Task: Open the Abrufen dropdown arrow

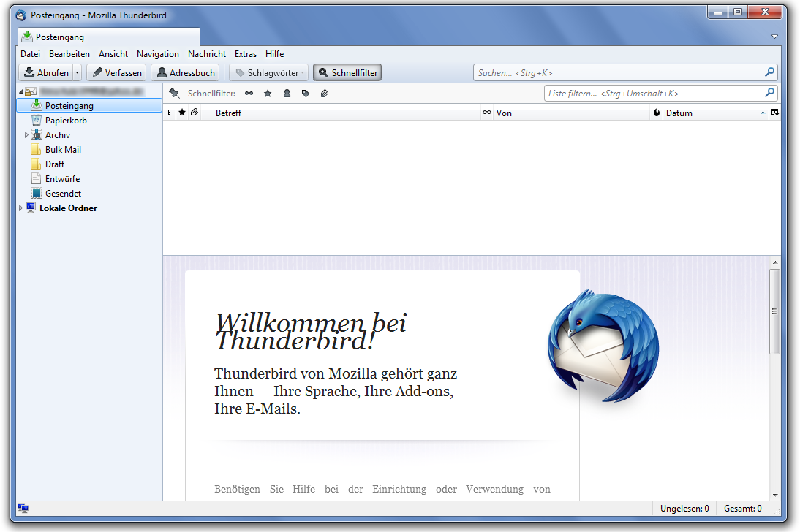Action: (x=78, y=73)
